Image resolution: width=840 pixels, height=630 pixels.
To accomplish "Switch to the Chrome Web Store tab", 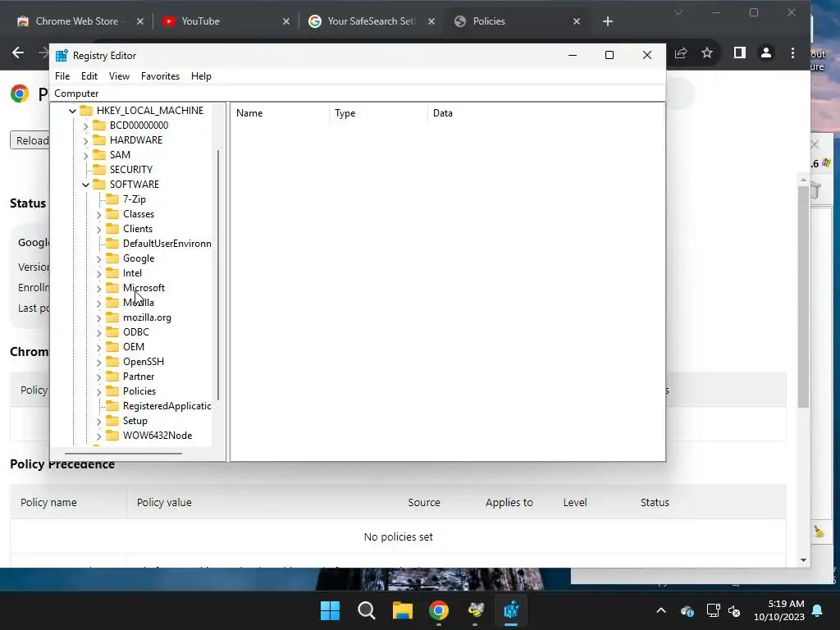I will pyautogui.click(x=75, y=21).
